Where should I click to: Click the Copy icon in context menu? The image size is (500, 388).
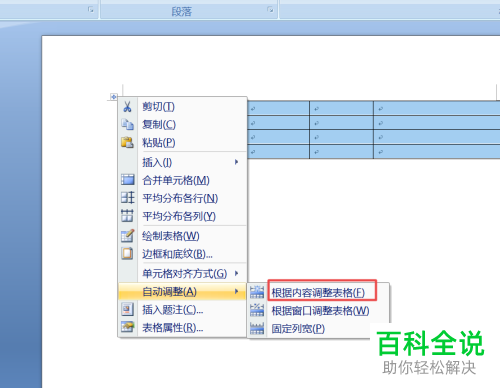(127, 125)
